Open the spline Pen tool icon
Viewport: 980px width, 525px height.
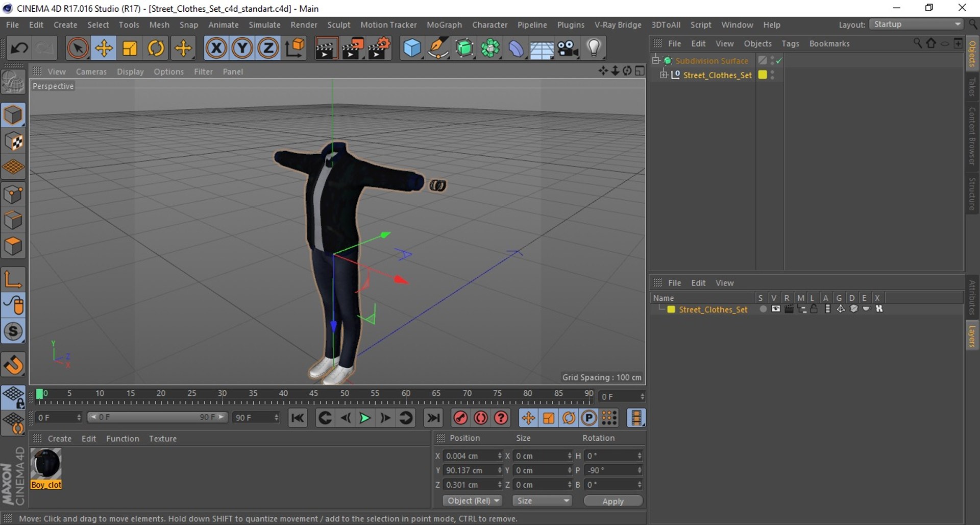pos(438,48)
